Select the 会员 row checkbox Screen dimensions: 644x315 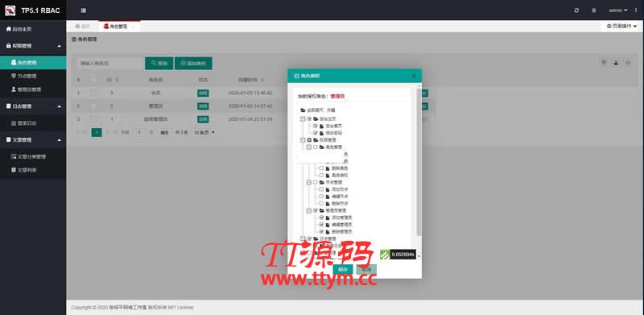coord(93,93)
